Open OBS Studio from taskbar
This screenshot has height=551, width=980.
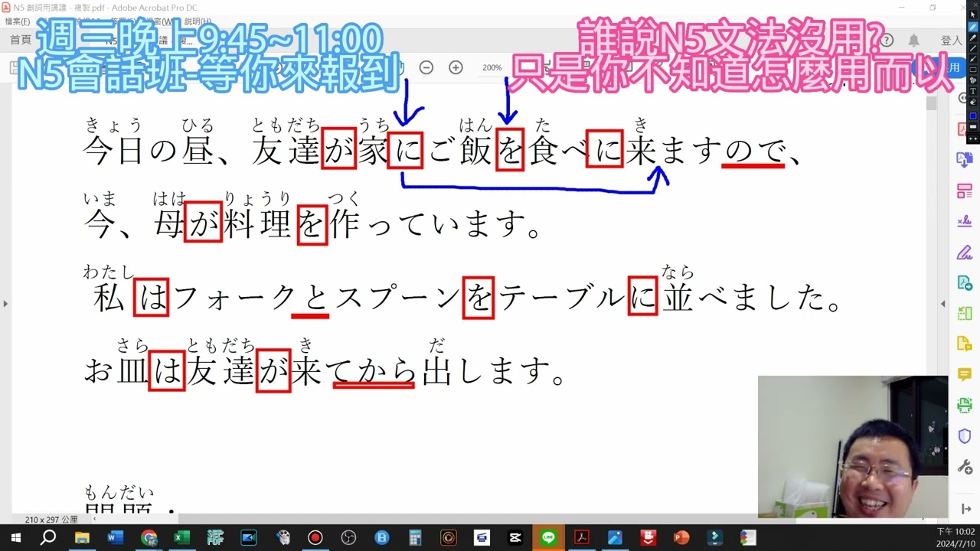click(348, 538)
